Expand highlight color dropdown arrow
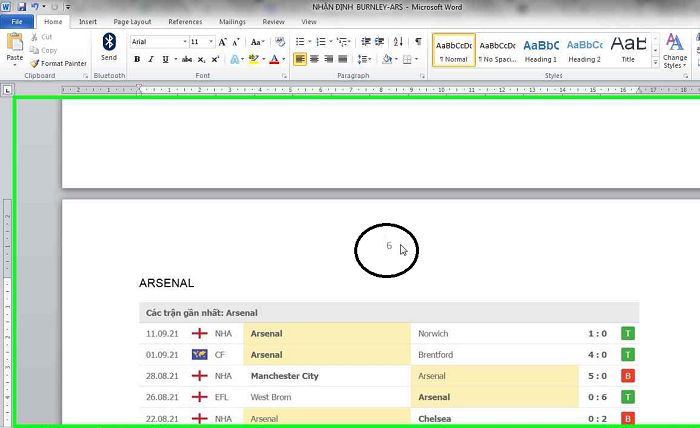 (263, 59)
